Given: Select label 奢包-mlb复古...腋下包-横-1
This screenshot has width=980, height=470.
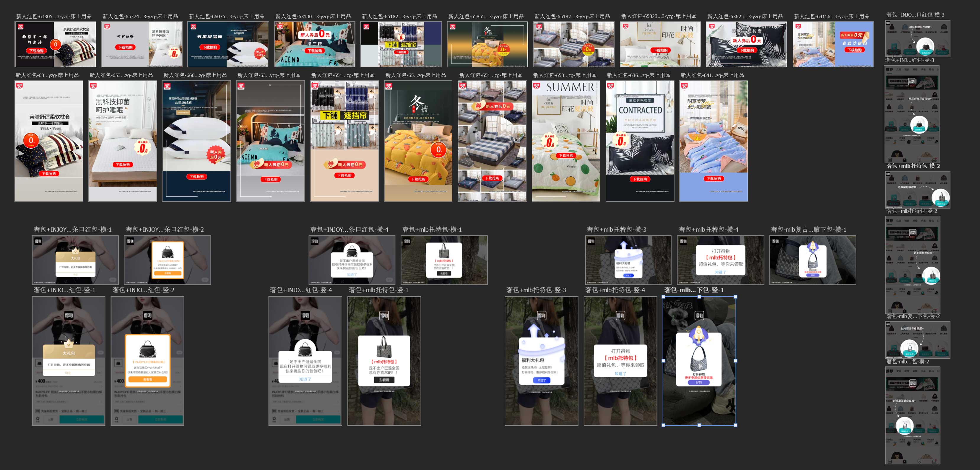Looking at the screenshot, I should click(x=808, y=229).
